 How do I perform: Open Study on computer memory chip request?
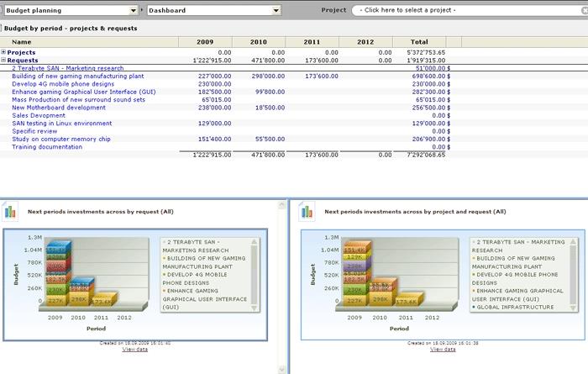61,139
